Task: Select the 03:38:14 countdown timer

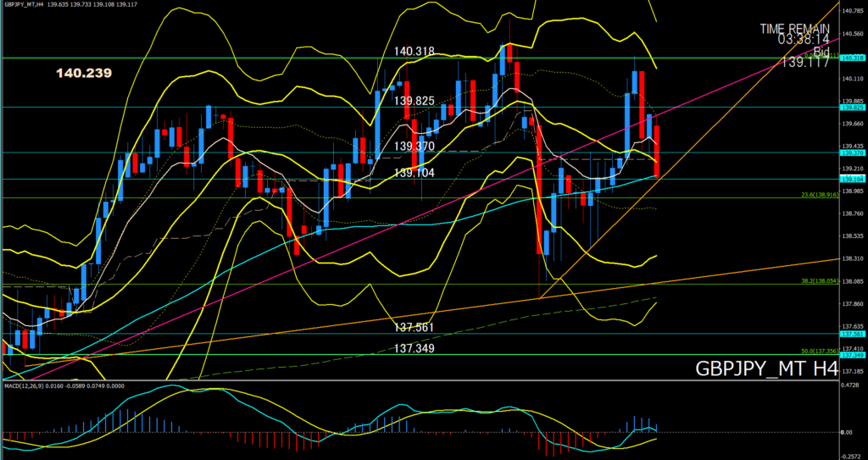Action: pos(804,39)
